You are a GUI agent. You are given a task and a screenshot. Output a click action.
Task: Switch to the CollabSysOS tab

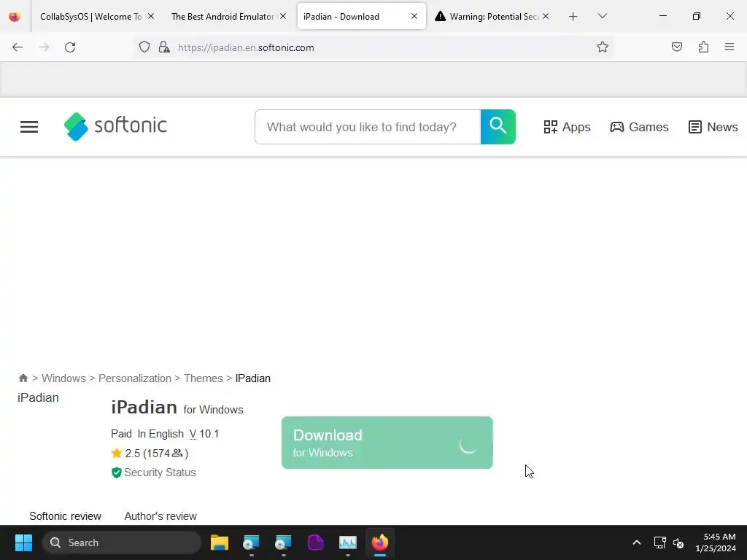click(x=90, y=16)
